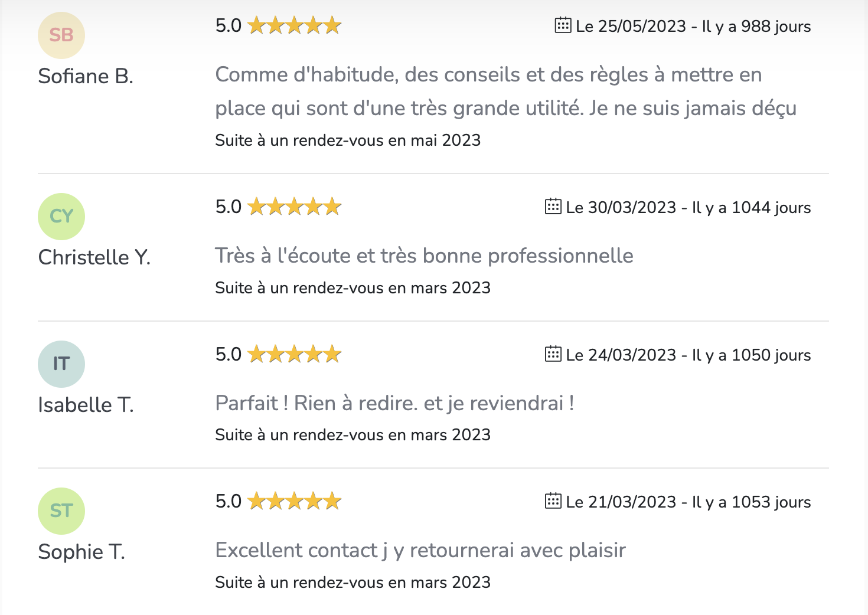
Task: Select the reviewer name Christelle Y.
Action: pos(94,258)
